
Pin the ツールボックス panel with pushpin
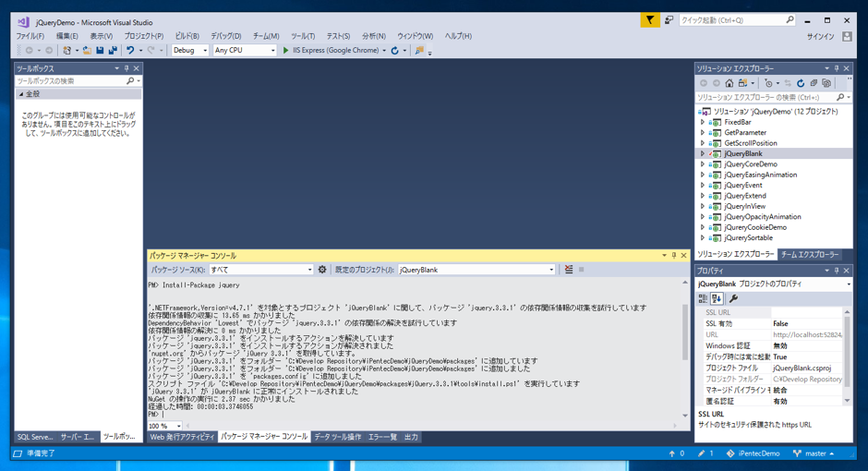(x=127, y=68)
